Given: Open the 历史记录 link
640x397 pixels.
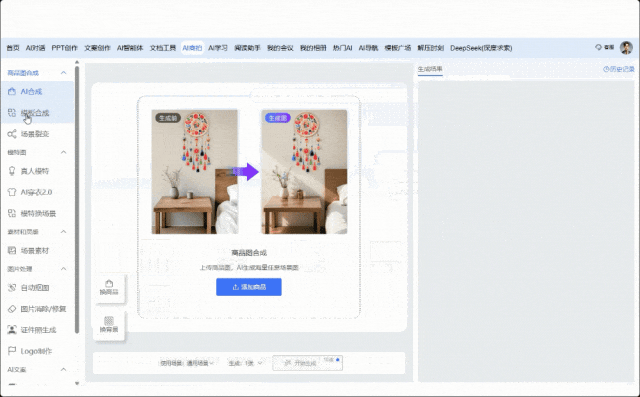Looking at the screenshot, I should click(619, 69).
